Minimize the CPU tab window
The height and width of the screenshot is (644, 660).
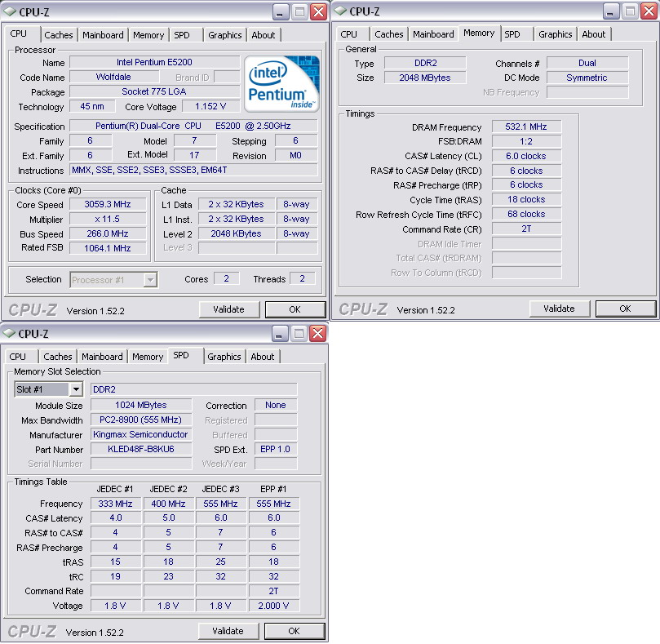[281, 11]
